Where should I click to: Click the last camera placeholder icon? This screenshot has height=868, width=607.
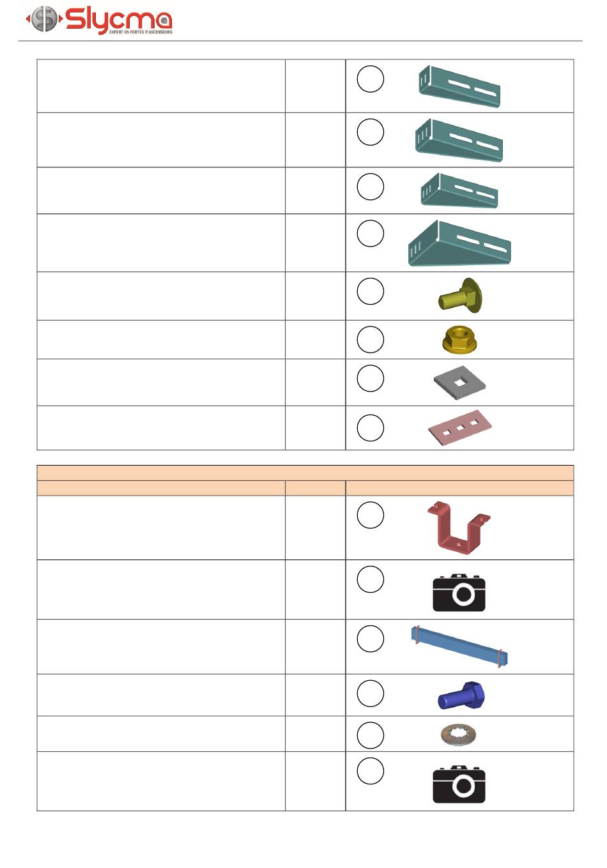pos(459,784)
